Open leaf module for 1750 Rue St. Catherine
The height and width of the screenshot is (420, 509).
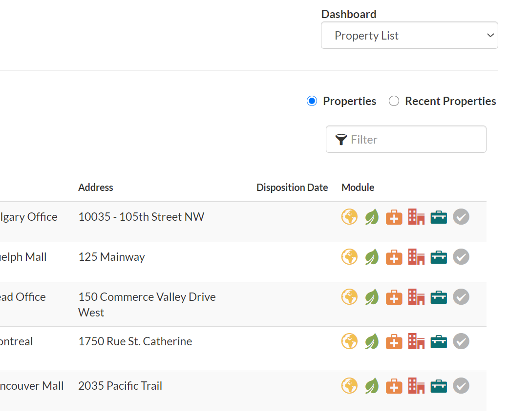coord(372,341)
